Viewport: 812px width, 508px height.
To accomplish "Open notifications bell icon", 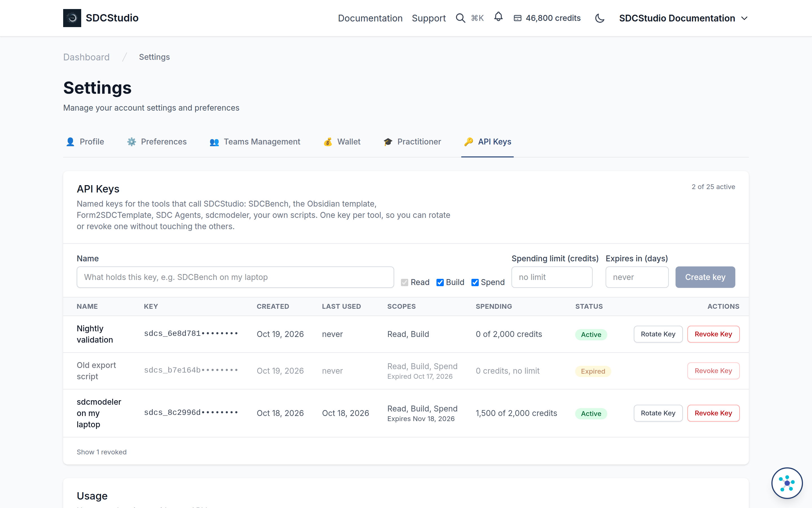I will [498, 17].
